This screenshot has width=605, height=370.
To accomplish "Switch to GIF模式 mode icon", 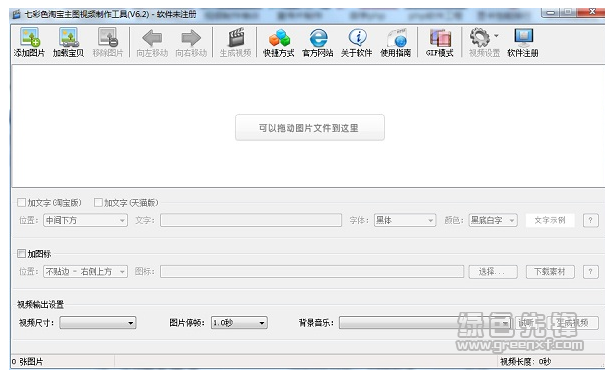I will click(440, 37).
